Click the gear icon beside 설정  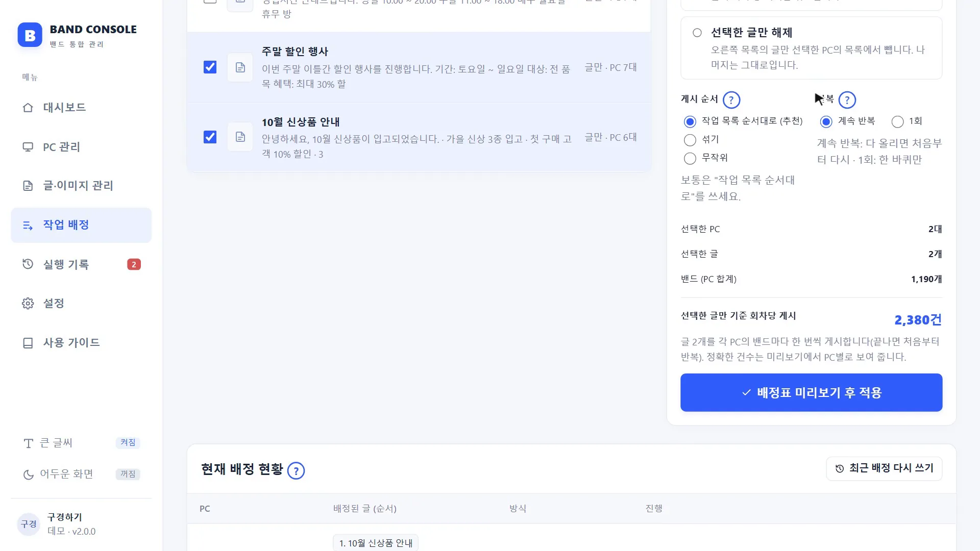pos(28,304)
